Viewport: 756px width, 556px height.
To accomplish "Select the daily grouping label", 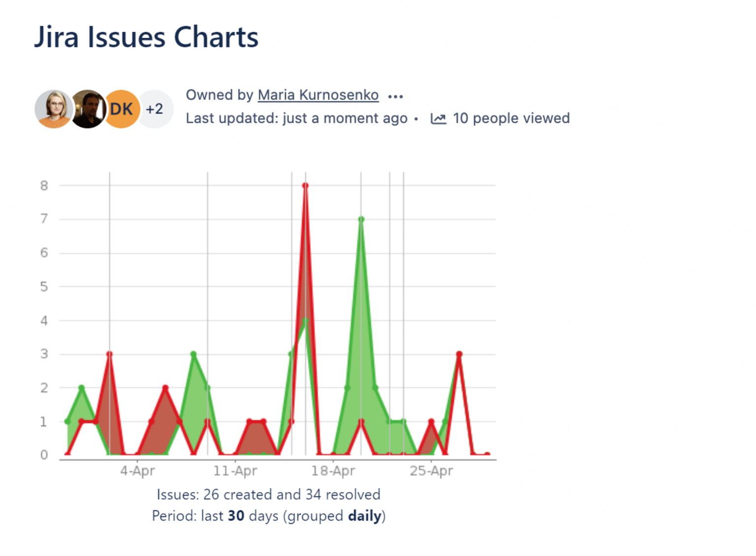I will point(363,516).
